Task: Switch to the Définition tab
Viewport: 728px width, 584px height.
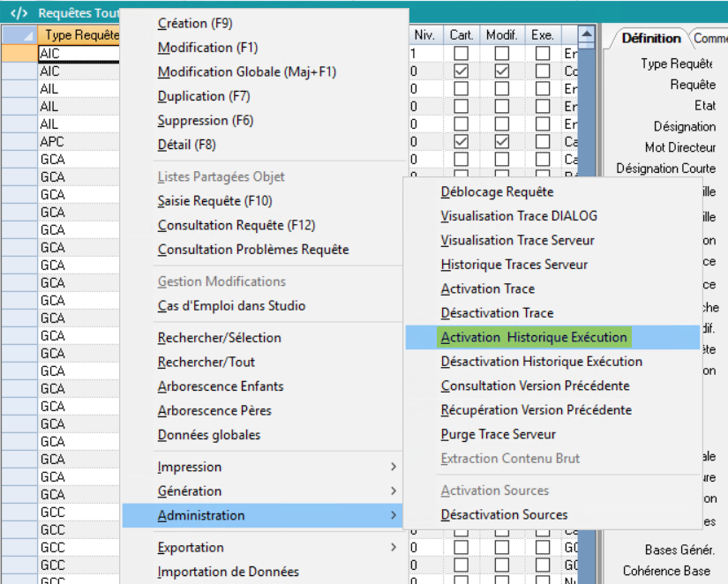Action: [x=650, y=38]
